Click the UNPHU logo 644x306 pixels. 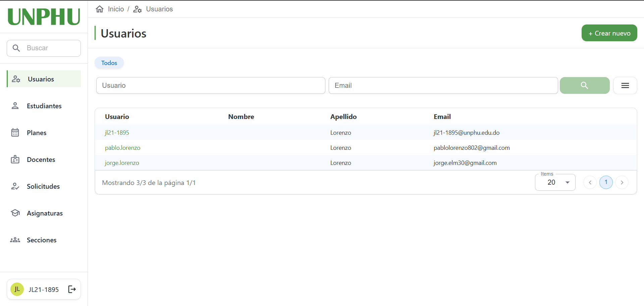click(44, 17)
